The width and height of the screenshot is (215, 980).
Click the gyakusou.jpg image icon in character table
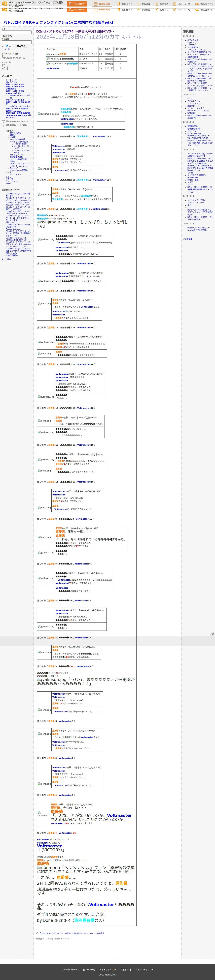(55, 59)
